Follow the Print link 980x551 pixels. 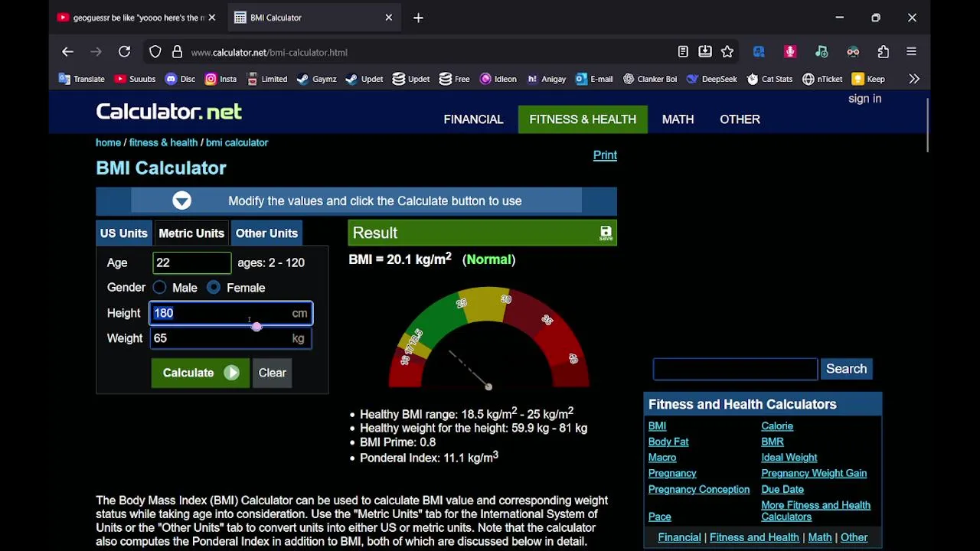pyautogui.click(x=605, y=155)
